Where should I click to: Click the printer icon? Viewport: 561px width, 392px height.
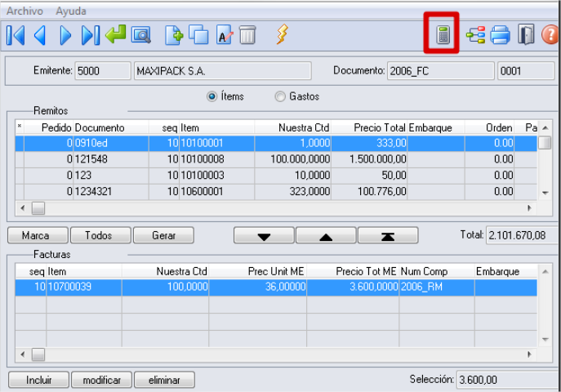point(501,35)
